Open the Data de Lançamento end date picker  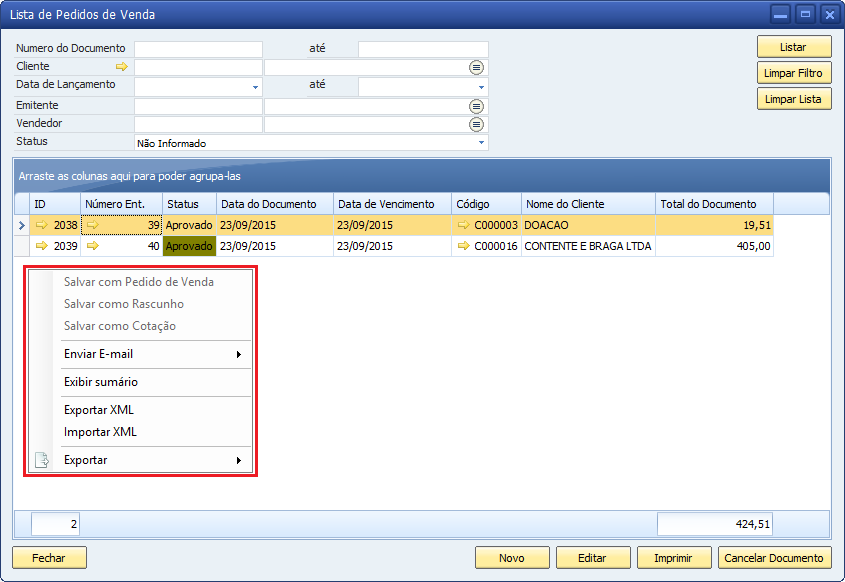click(481, 87)
